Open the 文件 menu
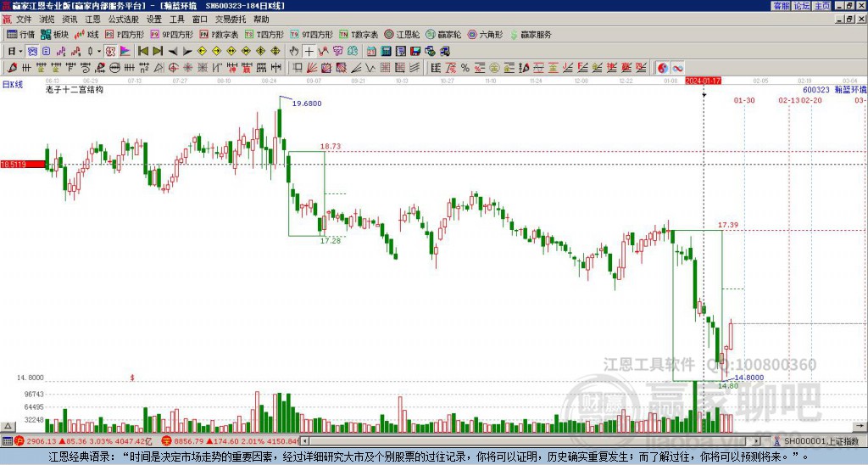The image size is (868, 465). click(x=24, y=20)
